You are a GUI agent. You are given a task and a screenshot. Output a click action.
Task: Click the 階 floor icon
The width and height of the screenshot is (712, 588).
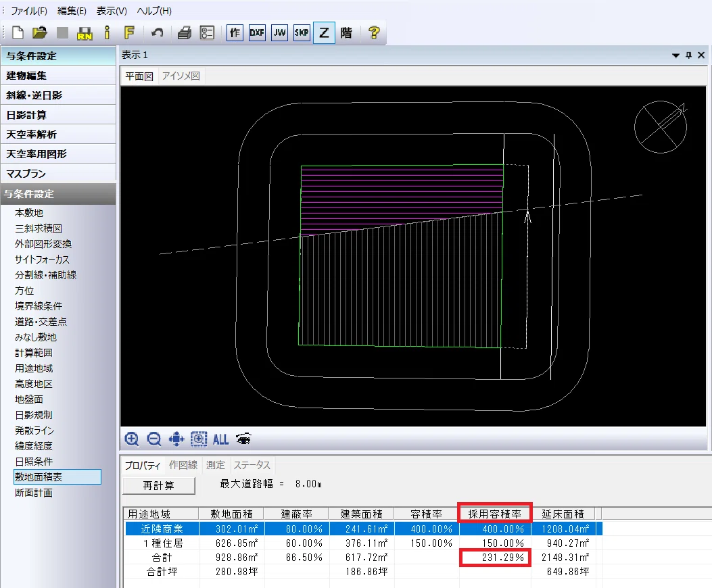click(x=346, y=32)
